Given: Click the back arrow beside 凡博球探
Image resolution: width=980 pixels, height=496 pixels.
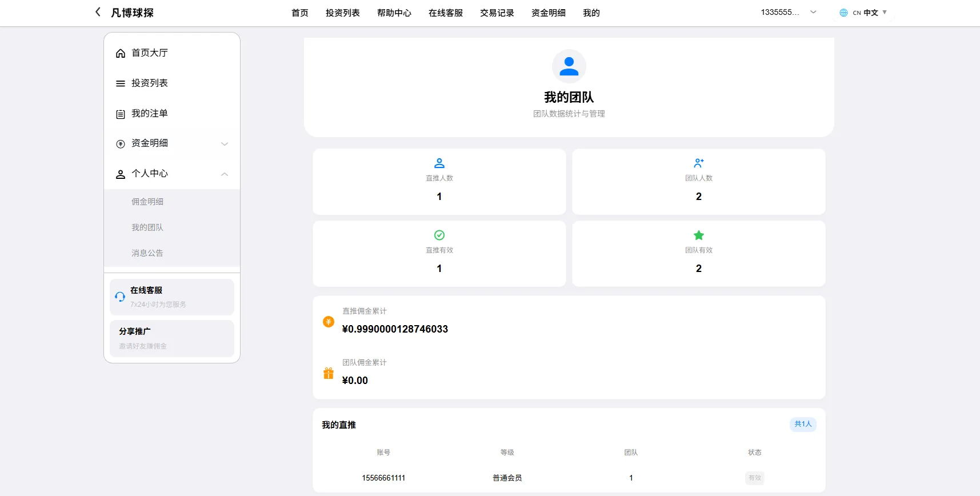Looking at the screenshot, I should 98,12.
